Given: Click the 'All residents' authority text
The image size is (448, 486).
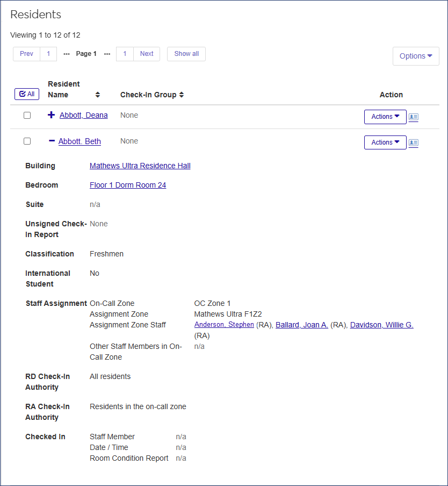Looking at the screenshot, I should tap(110, 376).
